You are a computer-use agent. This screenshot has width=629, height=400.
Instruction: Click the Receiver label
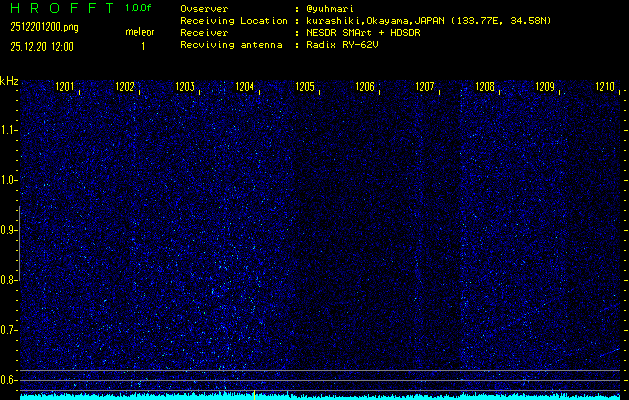click(x=204, y=33)
